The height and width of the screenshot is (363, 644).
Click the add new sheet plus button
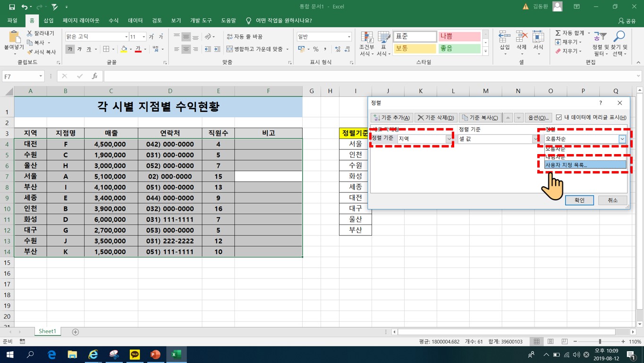coord(75,332)
